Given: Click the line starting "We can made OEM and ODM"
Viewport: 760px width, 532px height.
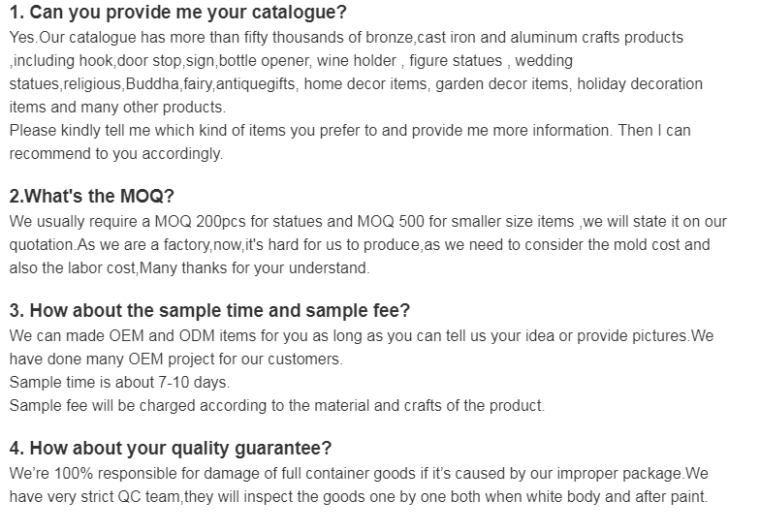Looking at the screenshot, I should click(361, 336).
